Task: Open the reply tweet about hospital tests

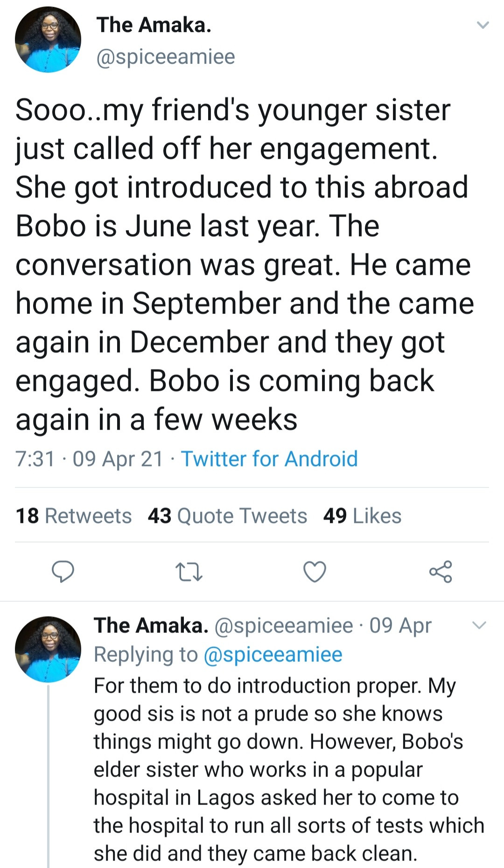Action: (x=280, y=770)
